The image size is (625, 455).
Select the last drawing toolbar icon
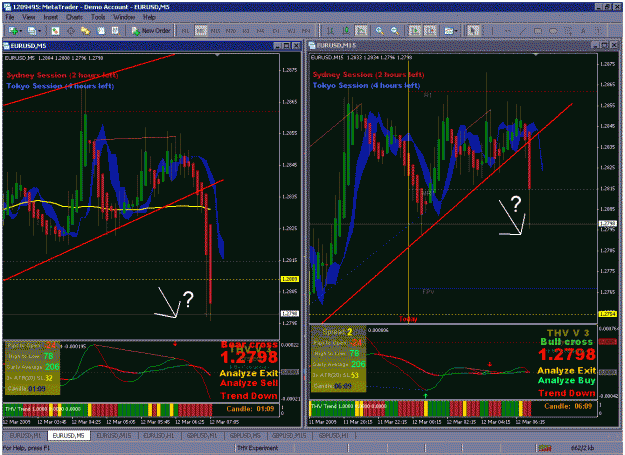pos(598,31)
